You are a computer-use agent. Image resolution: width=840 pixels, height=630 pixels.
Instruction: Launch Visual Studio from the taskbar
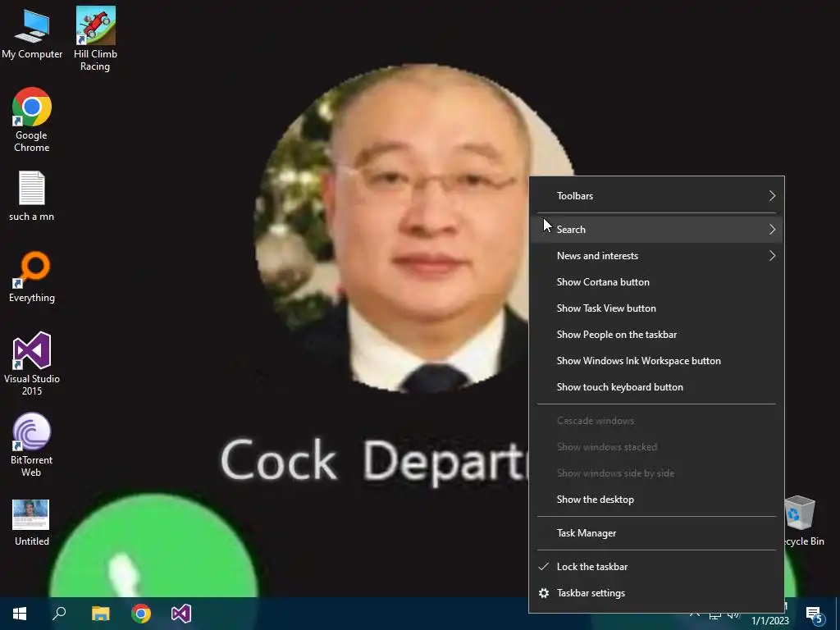pyautogui.click(x=181, y=614)
